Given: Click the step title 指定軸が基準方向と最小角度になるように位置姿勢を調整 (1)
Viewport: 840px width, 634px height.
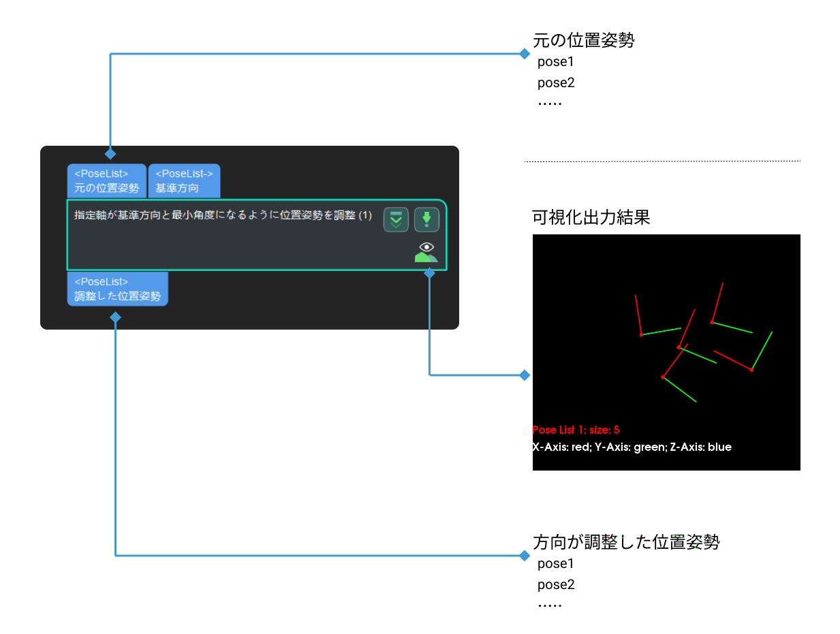Looking at the screenshot, I should click(223, 215).
